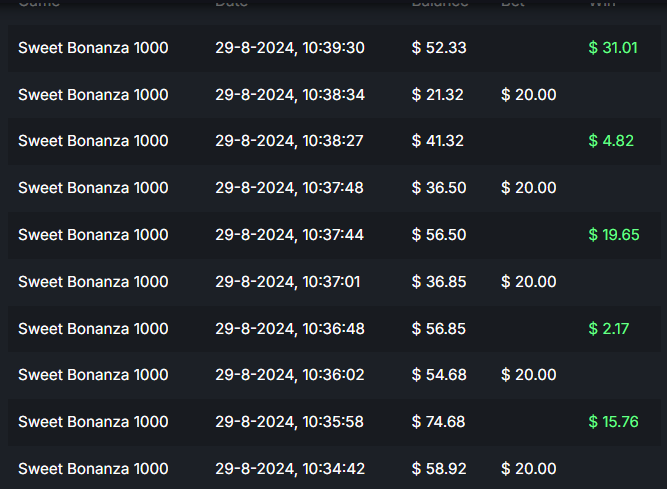667x489 pixels.
Task: Click the $ 36.50 balance value
Action: 439,188
